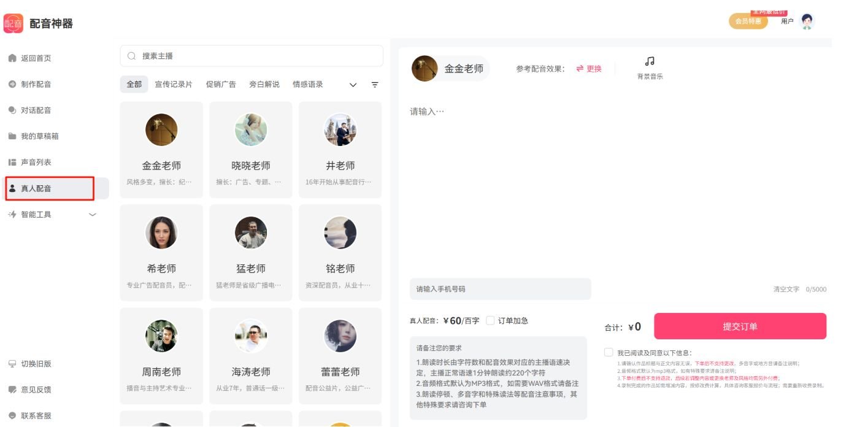Click the '0/5000' character counter
The width and height of the screenshot is (868, 427).
tap(816, 290)
